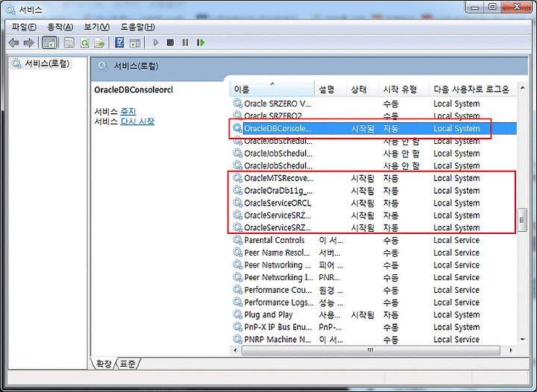
Task: Sort by the 이름 column header
Action: (272, 89)
